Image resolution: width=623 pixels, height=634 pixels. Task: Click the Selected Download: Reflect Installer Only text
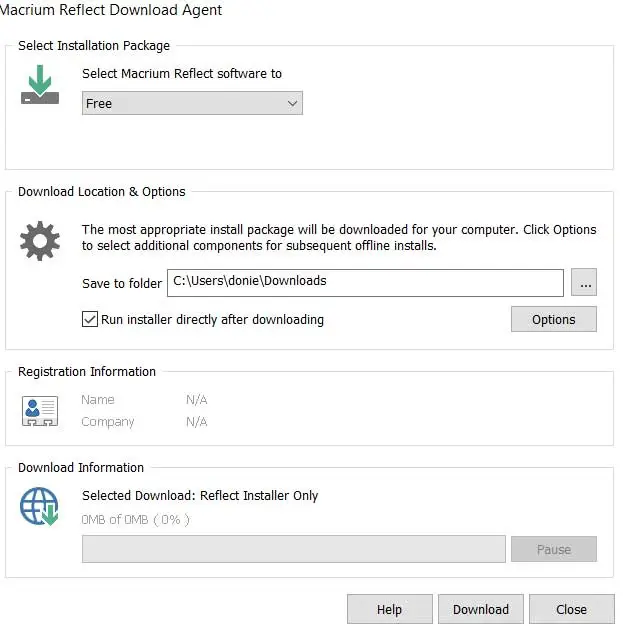tap(200, 495)
